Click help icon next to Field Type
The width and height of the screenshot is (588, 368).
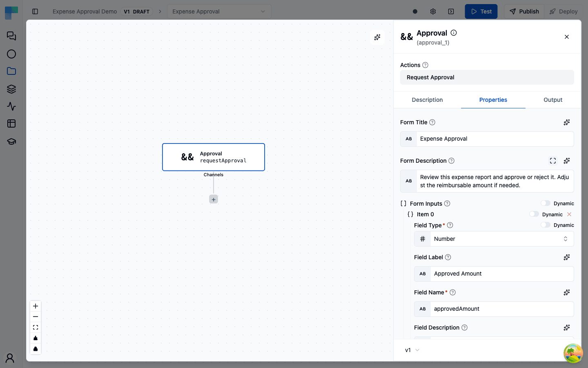450,225
